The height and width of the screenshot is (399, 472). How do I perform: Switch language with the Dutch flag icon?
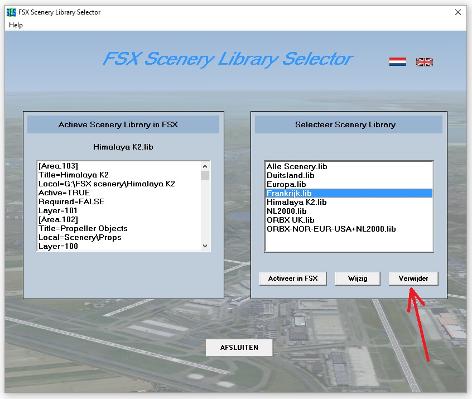[x=397, y=62]
